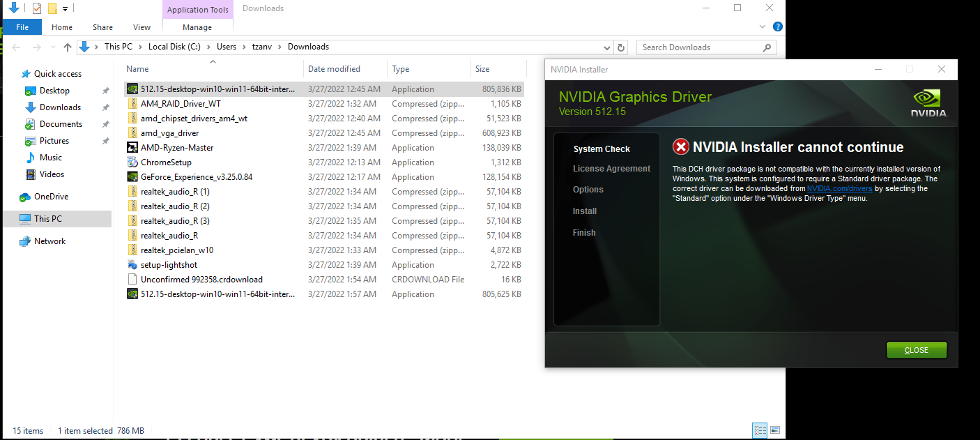Open Music in the navigation pane
This screenshot has width=980, height=440.
pos(51,158)
